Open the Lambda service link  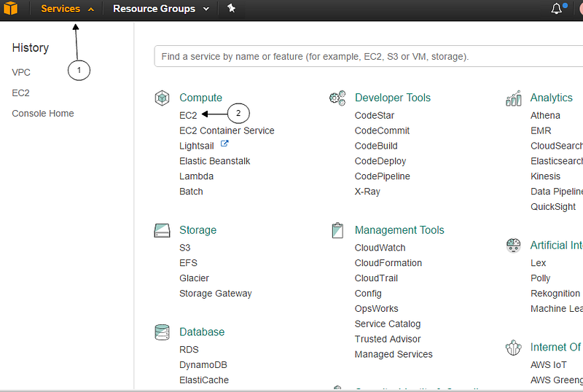(196, 176)
